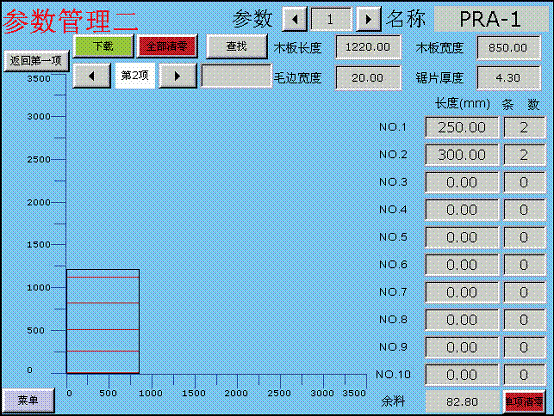Screen dimensions: 554x416
Task: Select the NO.5 length input field
Action: 462,237
